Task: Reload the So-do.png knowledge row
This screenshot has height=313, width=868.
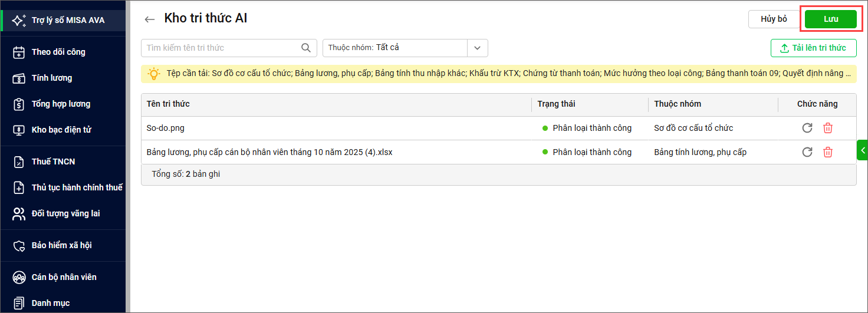Action: click(807, 128)
